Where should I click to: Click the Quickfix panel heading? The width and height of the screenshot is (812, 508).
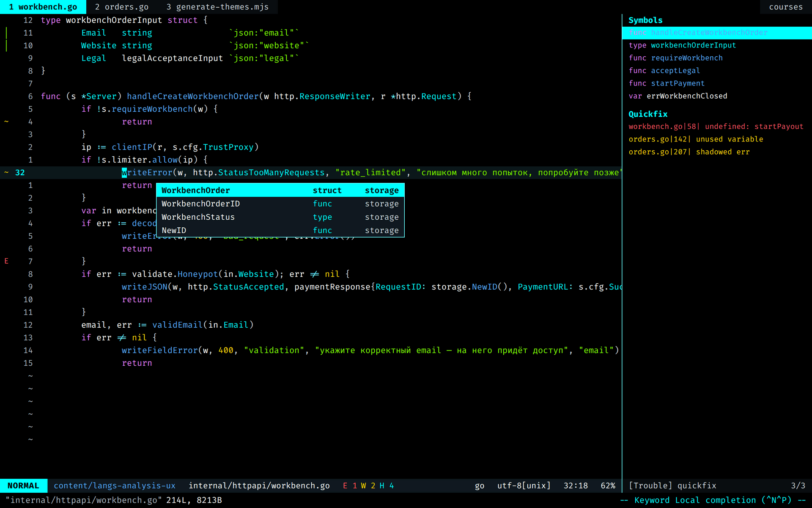(x=648, y=114)
